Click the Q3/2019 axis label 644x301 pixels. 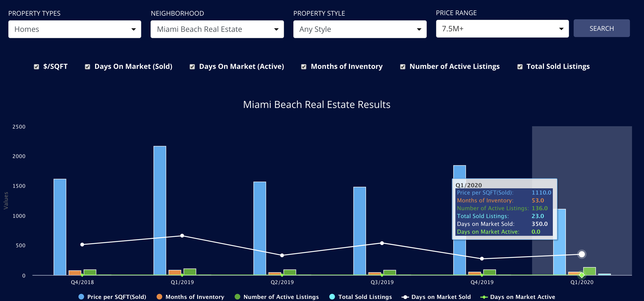[x=382, y=282]
